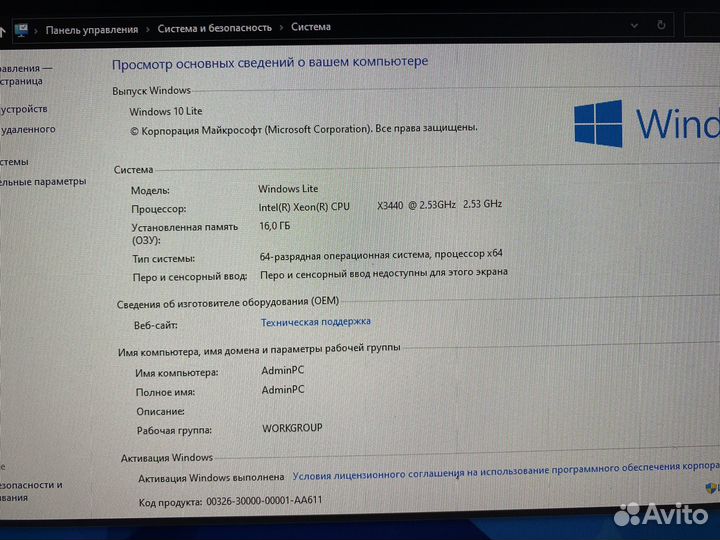The image size is (720, 540).
Task: Open the "Техническая поддержка" website link
Action: [x=315, y=322]
